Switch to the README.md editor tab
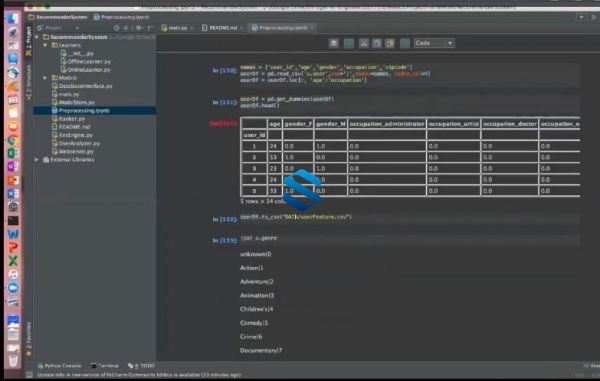The height and width of the screenshot is (381, 600). (x=223, y=28)
